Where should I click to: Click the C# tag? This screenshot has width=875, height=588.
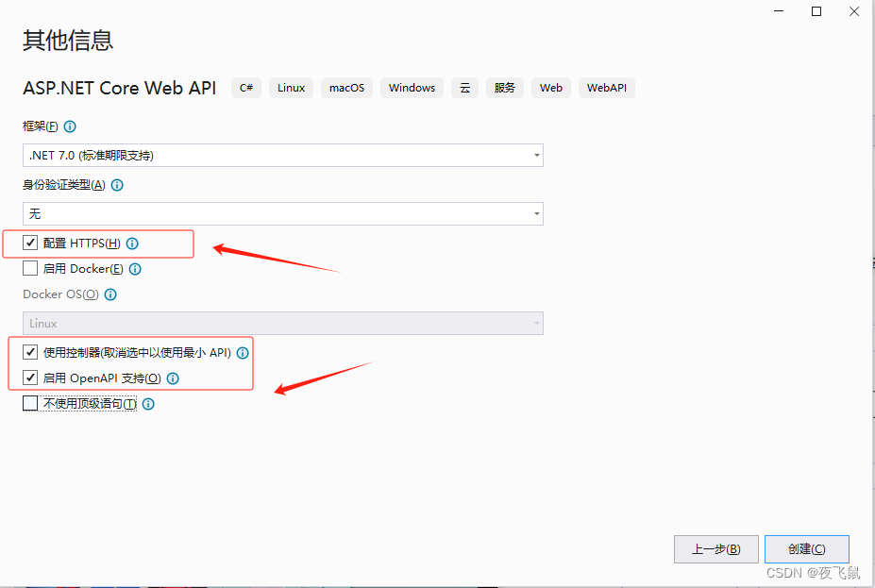246,88
